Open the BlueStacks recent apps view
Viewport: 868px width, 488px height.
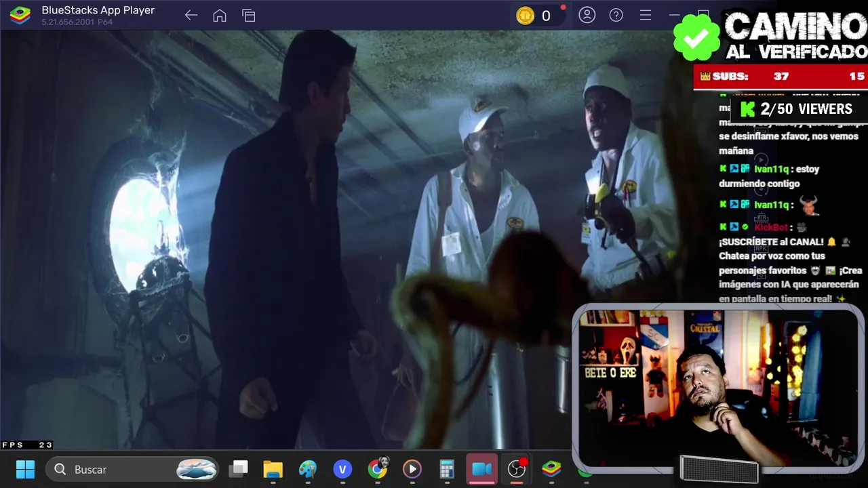pos(249,16)
